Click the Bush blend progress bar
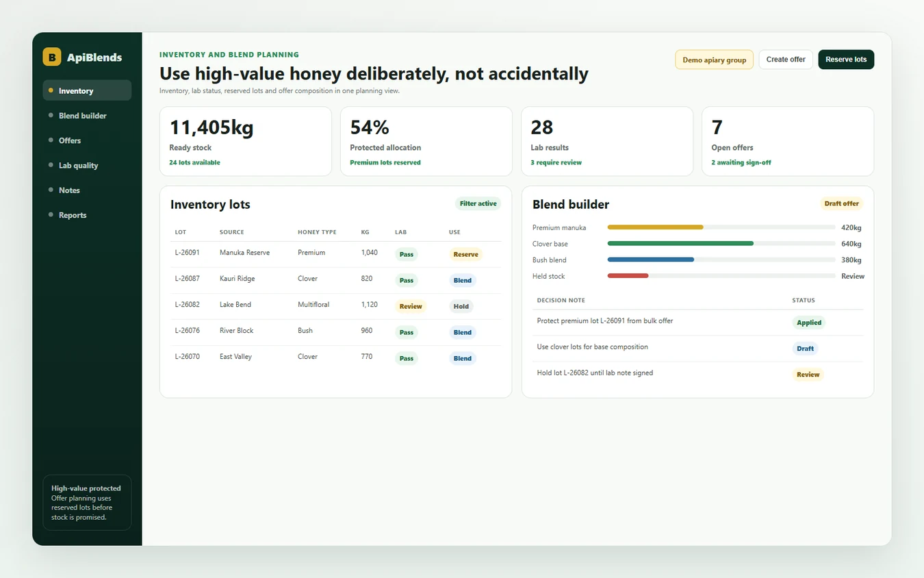Image resolution: width=924 pixels, height=578 pixels. pos(721,260)
